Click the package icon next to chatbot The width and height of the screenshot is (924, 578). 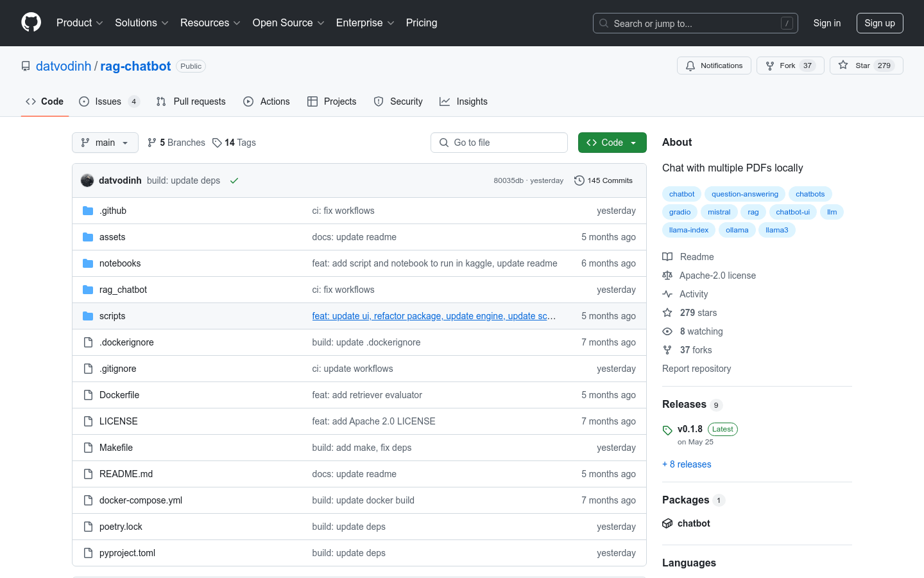[x=667, y=523]
